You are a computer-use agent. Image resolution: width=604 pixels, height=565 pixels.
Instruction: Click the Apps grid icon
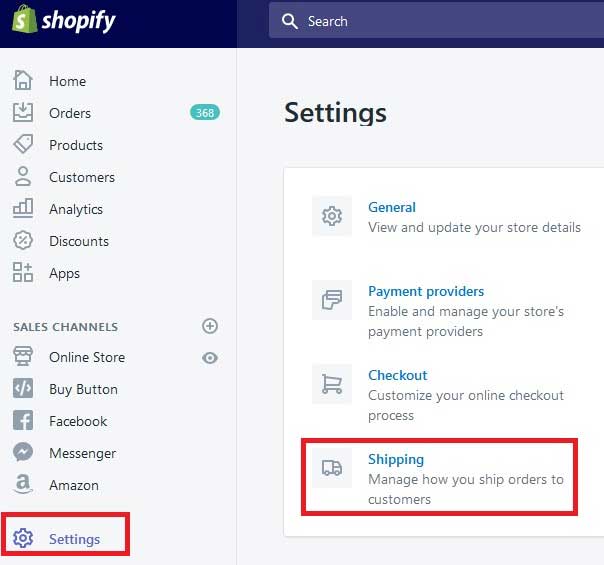pyautogui.click(x=22, y=273)
